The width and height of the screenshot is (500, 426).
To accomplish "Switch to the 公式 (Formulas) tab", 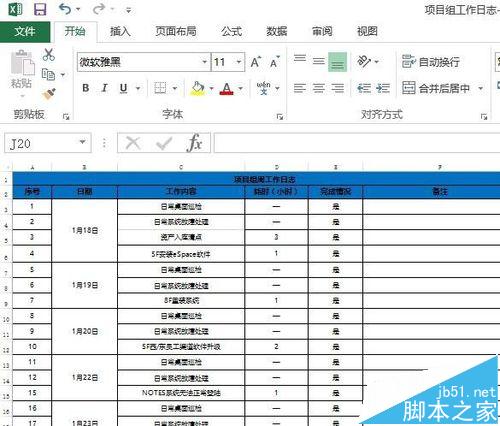I will tap(231, 31).
